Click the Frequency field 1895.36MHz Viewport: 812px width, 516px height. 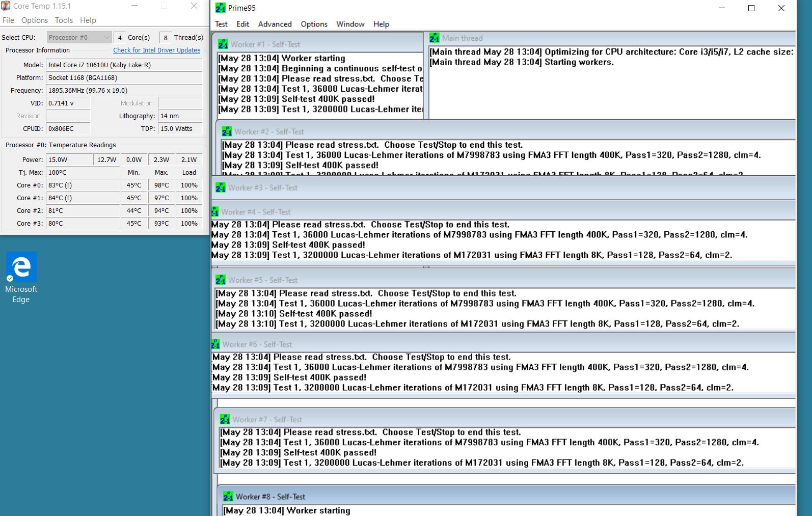(x=124, y=91)
